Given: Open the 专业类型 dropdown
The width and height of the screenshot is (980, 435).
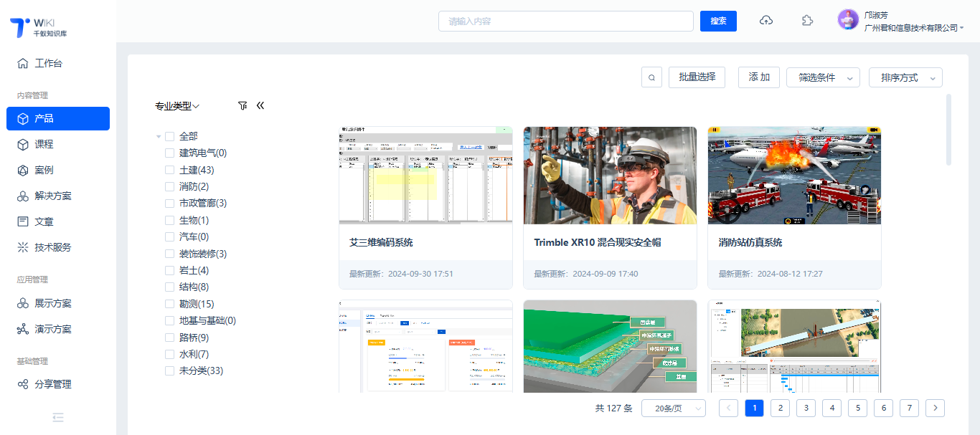Looking at the screenshot, I should [177, 106].
